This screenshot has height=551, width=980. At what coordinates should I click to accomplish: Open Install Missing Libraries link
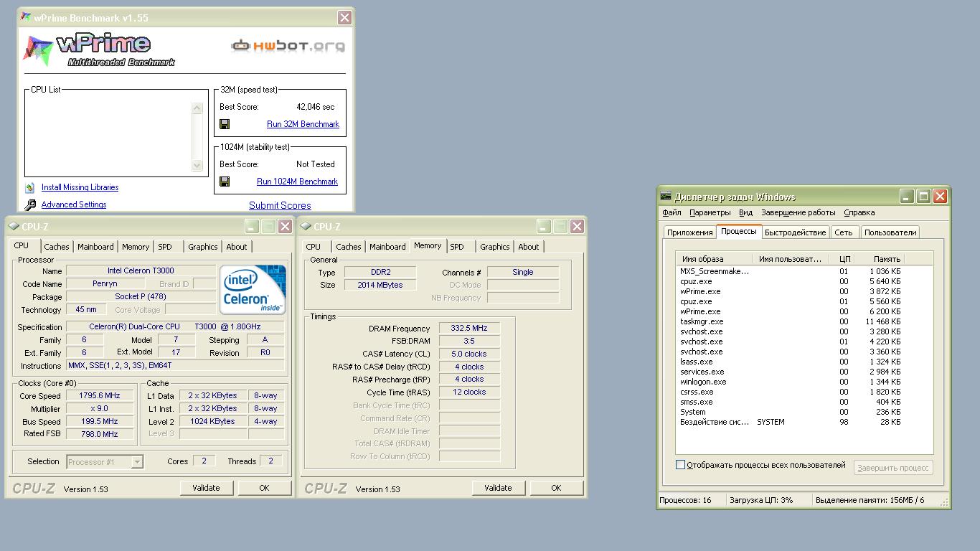tap(80, 187)
